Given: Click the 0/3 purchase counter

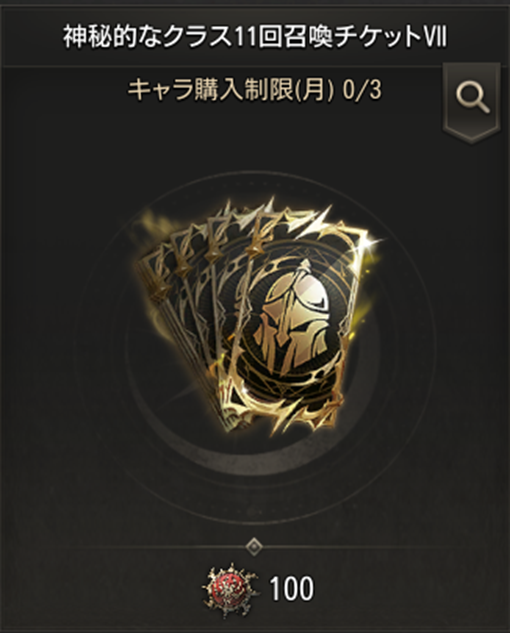Looking at the screenshot, I should (362, 90).
